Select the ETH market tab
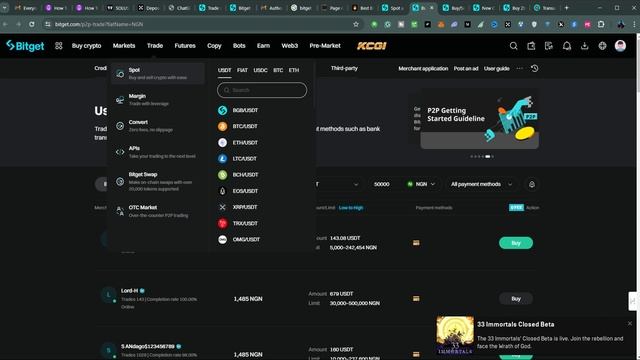 (294, 70)
